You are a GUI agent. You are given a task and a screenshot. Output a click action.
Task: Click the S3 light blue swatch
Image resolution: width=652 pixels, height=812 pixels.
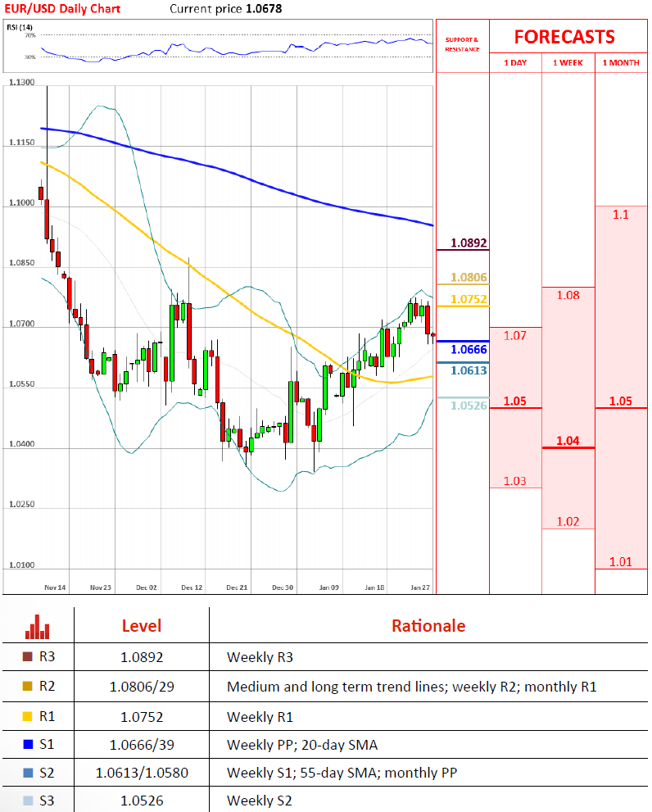tap(28, 801)
